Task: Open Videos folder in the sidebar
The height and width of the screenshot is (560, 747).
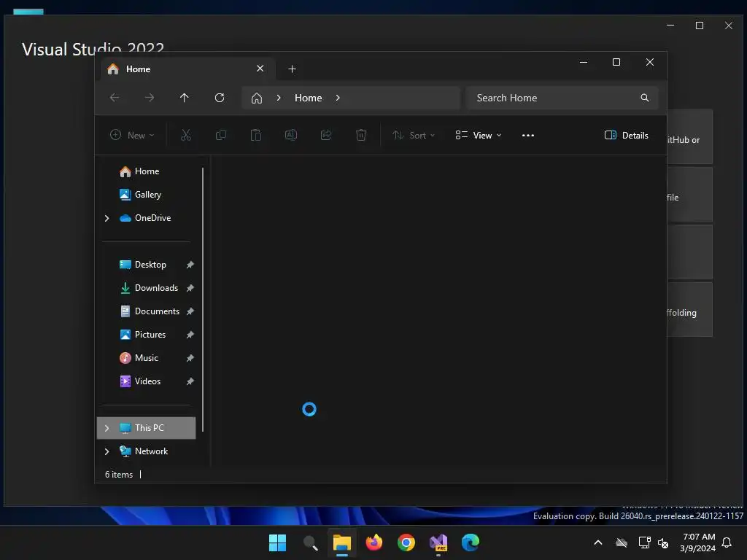Action: pos(147,381)
